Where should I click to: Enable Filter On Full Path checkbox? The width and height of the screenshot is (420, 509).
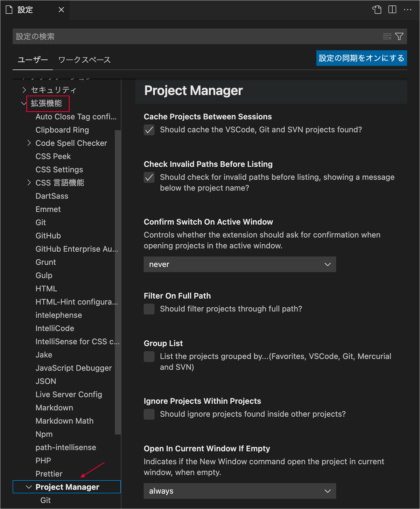point(149,309)
